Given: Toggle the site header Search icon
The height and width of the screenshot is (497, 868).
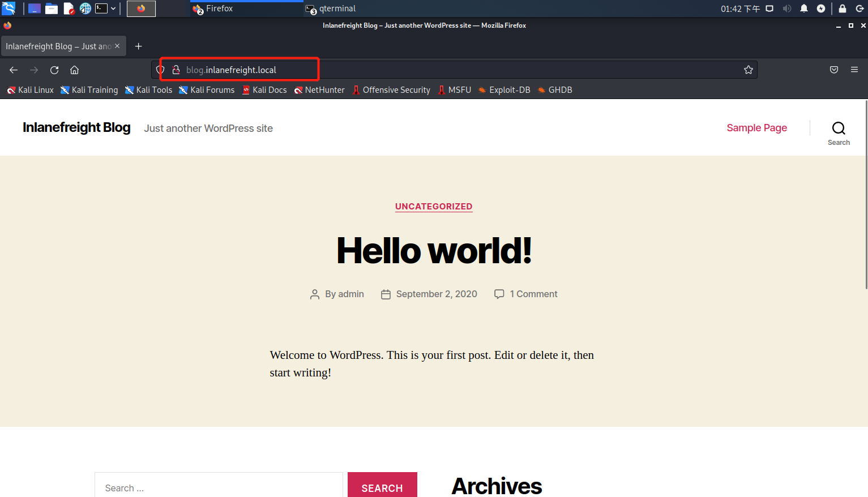Looking at the screenshot, I should coord(839,133).
